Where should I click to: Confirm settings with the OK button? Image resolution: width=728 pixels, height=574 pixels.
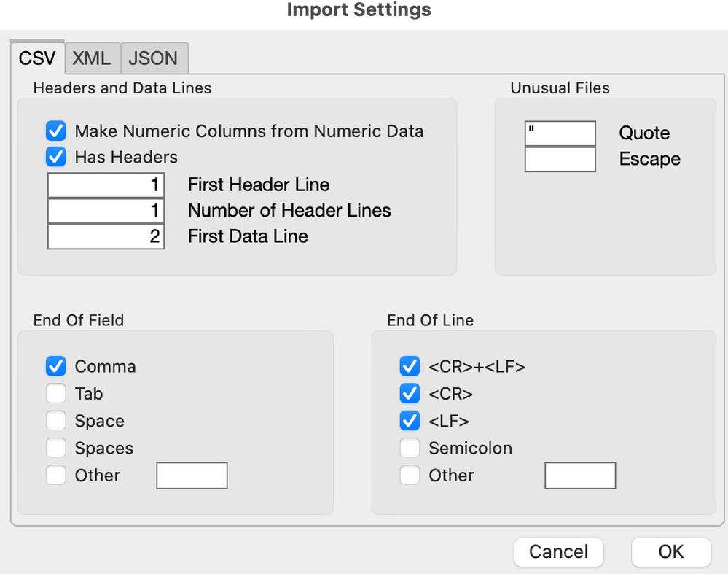[670, 552]
